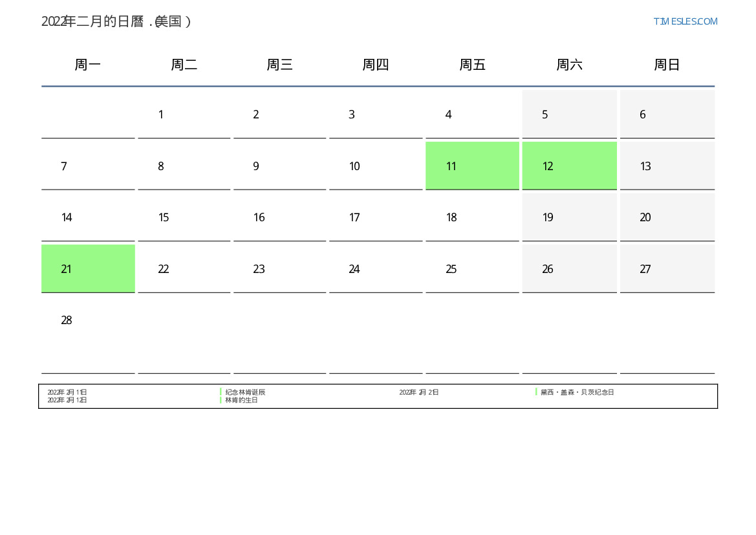Select the green highlighted date 12

tap(569, 166)
